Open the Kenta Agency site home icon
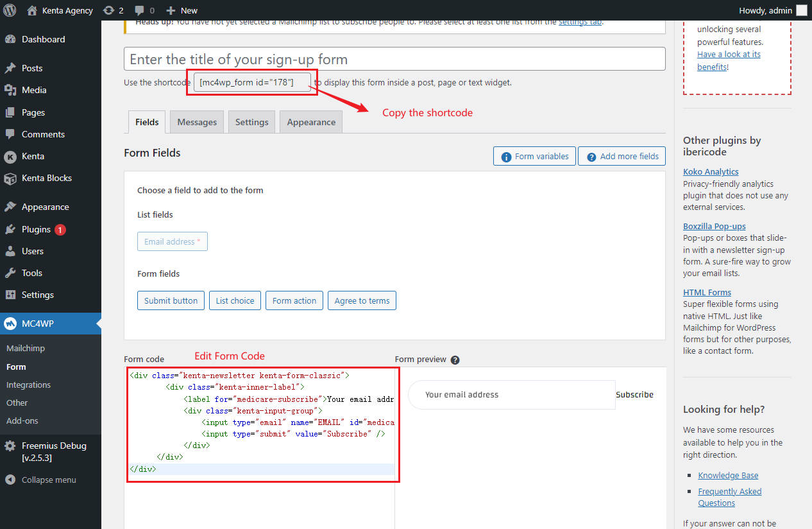 pyautogui.click(x=32, y=10)
